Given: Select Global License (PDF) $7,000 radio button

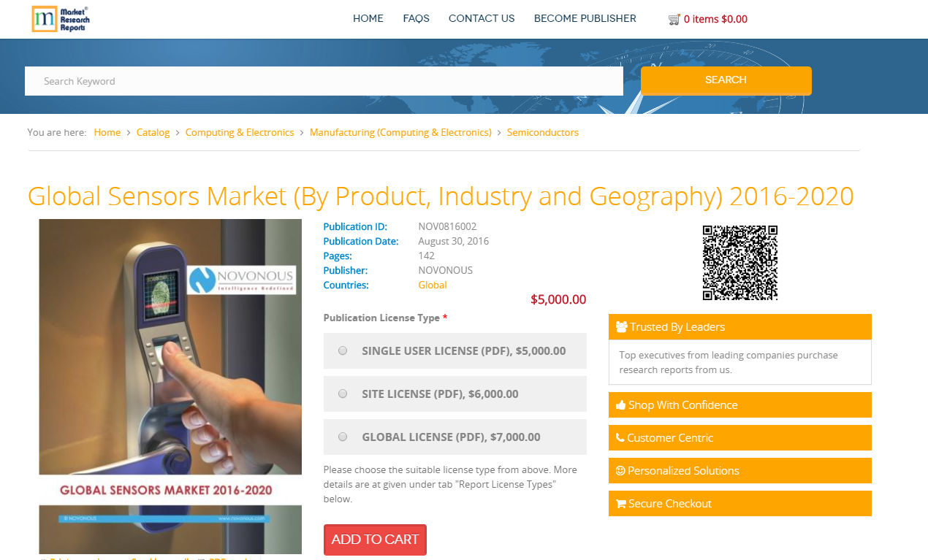Looking at the screenshot, I should (x=343, y=437).
